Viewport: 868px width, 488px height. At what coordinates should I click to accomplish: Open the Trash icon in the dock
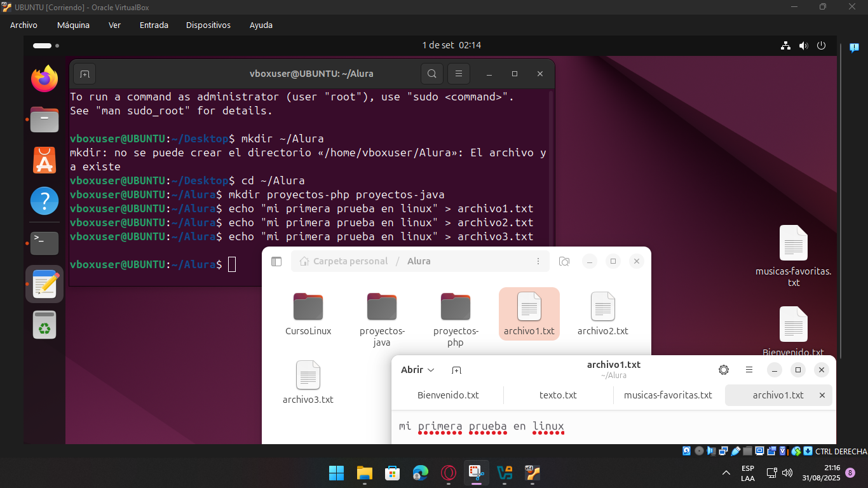[44, 325]
